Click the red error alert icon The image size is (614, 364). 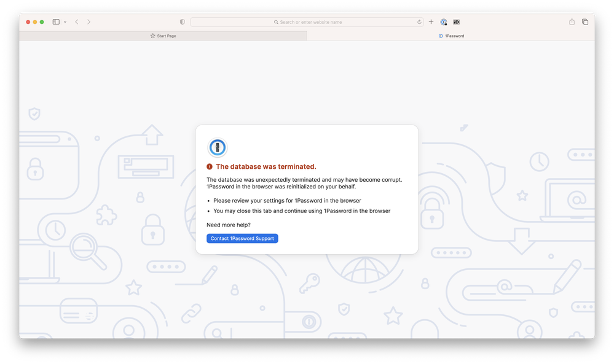click(x=210, y=166)
